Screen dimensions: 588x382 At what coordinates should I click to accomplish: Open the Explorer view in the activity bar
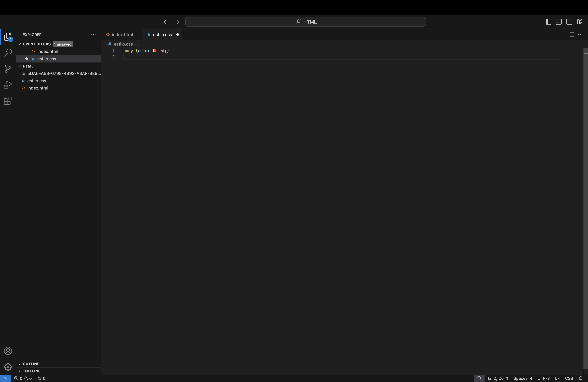(x=8, y=37)
